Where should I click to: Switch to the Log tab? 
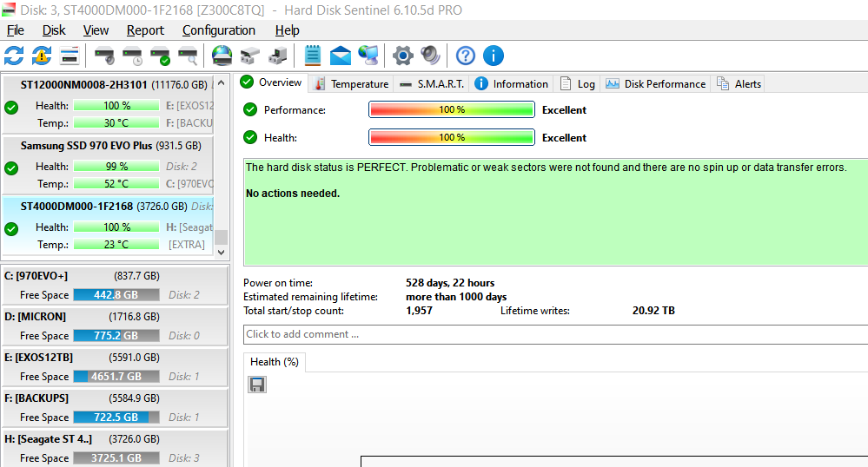click(x=578, y=83)
